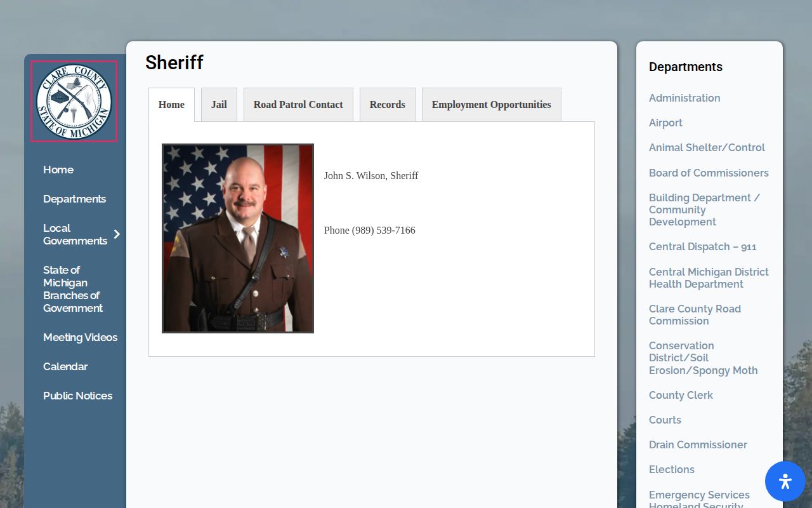
Task: Open the Employment Opportunities tab
Action: point(492,105)
